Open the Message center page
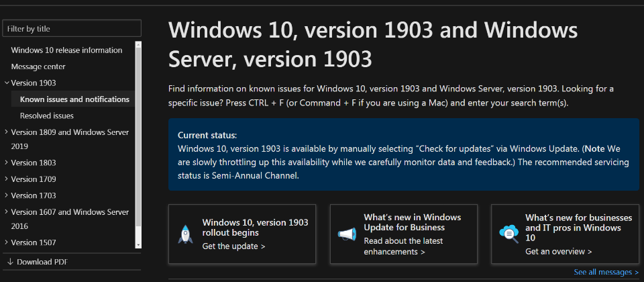The image size is (644, 282). pyautogui.click(x=38, y=66)
